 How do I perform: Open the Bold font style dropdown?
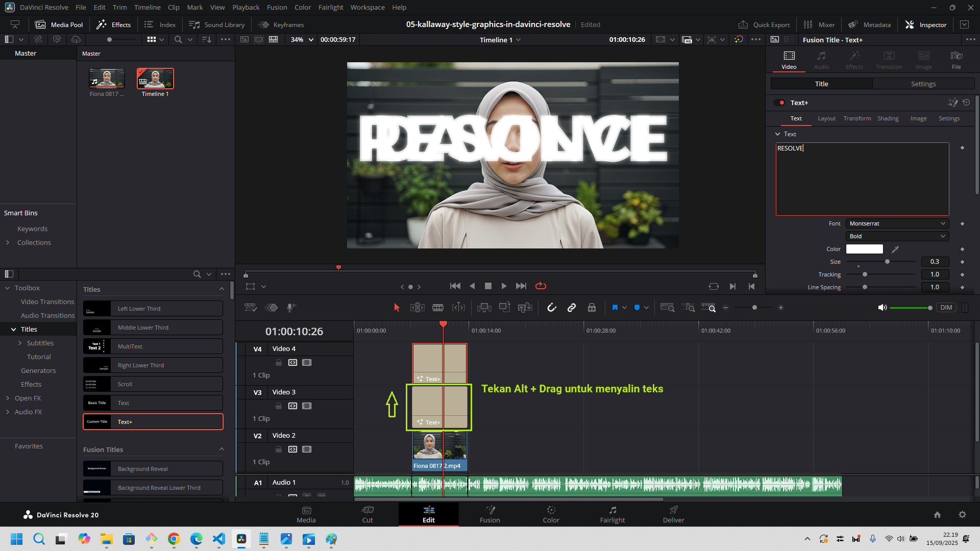click(x=897, y=236)
